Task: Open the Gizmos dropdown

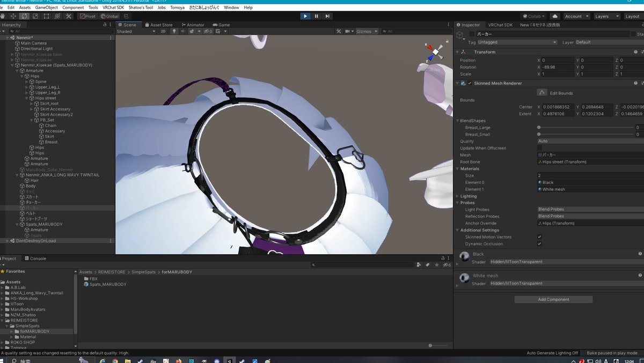Action: coord(367,32)
